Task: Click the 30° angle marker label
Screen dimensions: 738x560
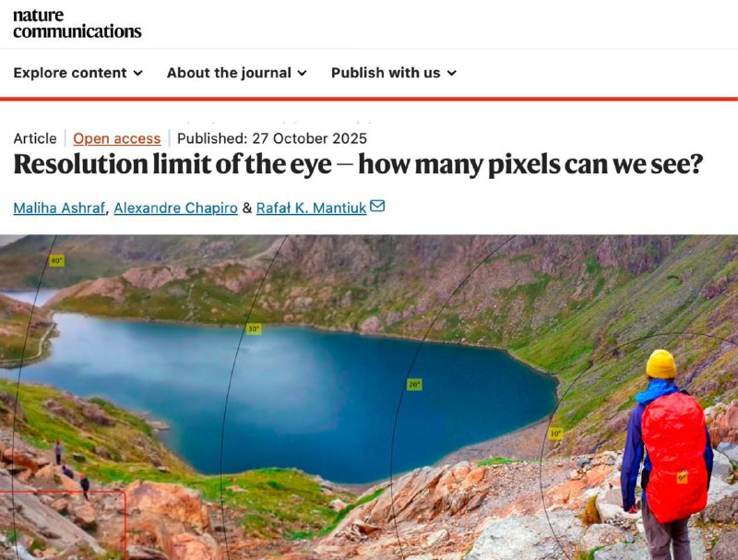Action: pyautogui.click(x=253, y=328)
